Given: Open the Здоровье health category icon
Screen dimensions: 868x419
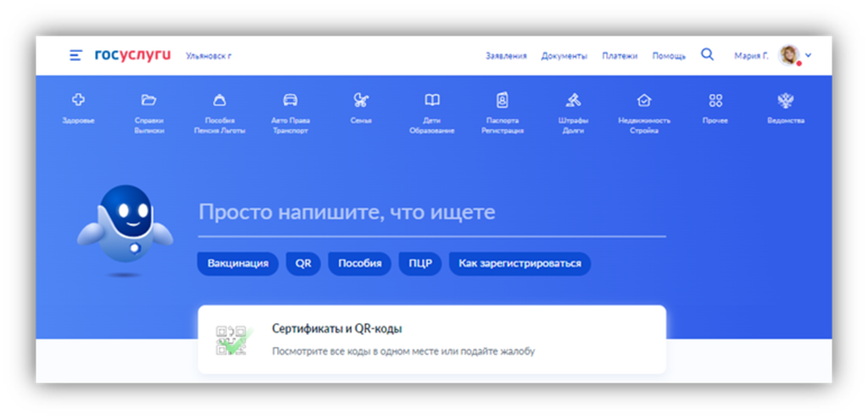Looking at the screenshot, I should (x=78, y=101).
